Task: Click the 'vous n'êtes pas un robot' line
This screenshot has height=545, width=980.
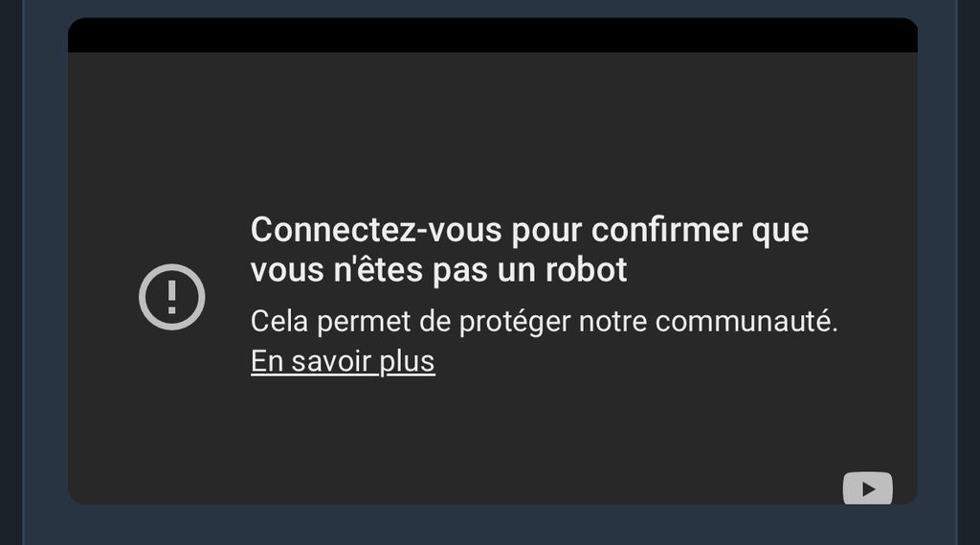Action: point(438,270)
